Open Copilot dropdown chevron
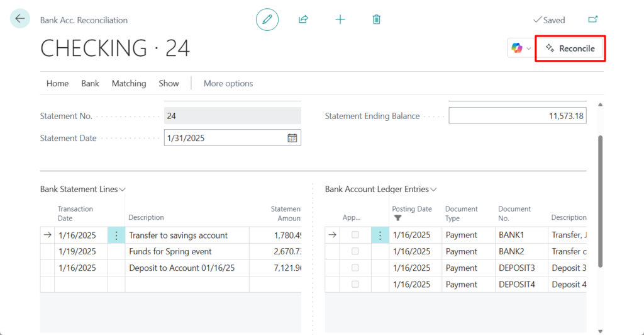Image resolution: width=644 pixels, height=335 pixels. pos(528,48)
